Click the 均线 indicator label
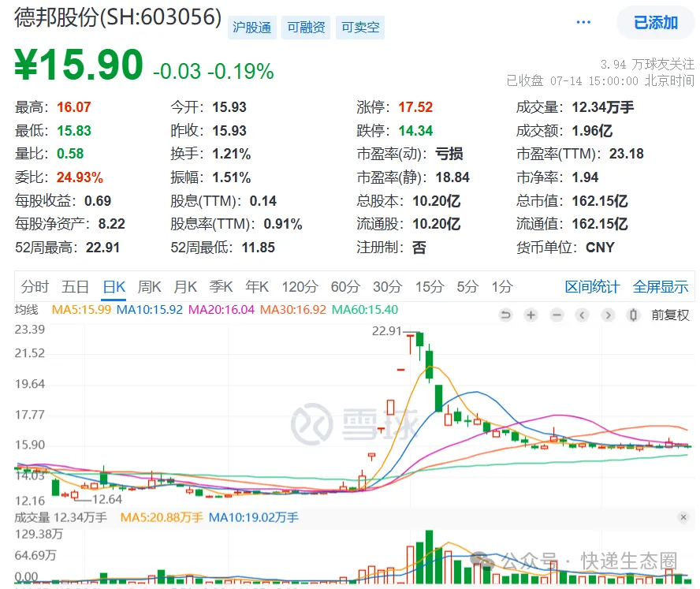 click(26, 309)
